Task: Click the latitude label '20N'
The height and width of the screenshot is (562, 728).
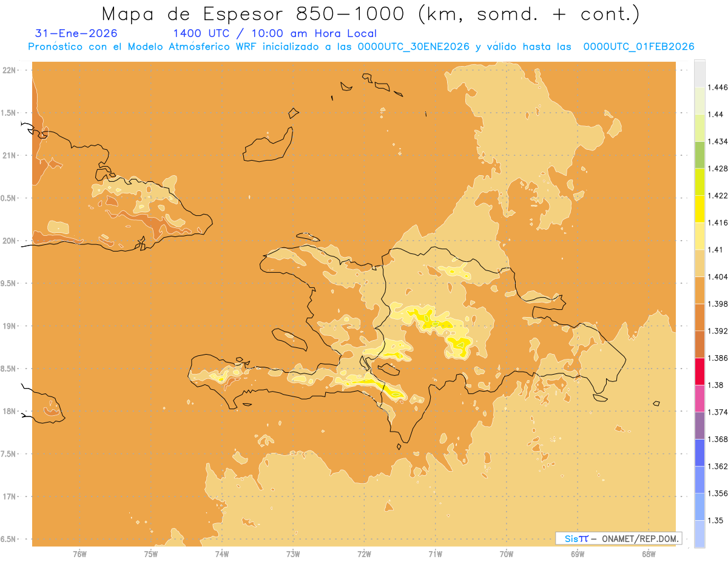Action: coord(8,241)
